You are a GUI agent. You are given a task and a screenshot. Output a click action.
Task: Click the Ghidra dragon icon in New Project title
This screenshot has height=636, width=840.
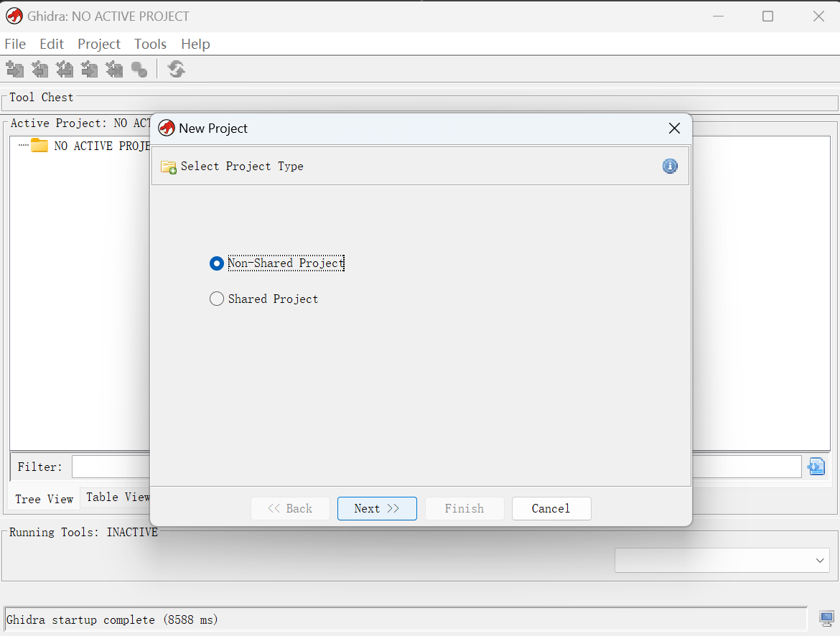pos(167,128)
